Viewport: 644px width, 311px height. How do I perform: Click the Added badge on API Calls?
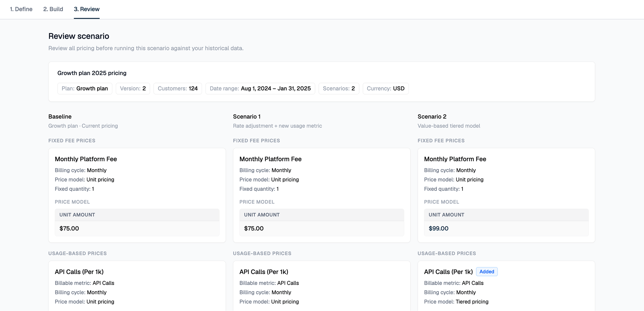pyautogui.click(x=487, y=272)
